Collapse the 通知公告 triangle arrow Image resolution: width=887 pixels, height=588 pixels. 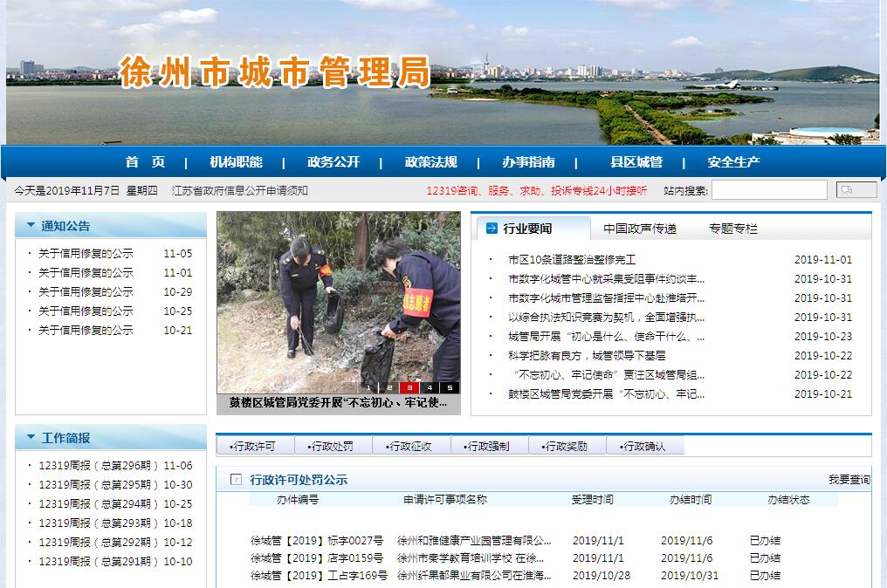(31, 225)
